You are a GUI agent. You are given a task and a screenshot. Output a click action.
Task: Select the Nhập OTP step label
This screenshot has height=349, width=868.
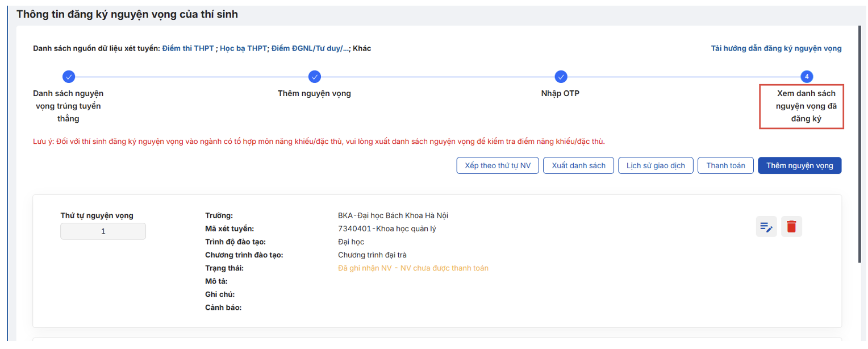point(560,93)
